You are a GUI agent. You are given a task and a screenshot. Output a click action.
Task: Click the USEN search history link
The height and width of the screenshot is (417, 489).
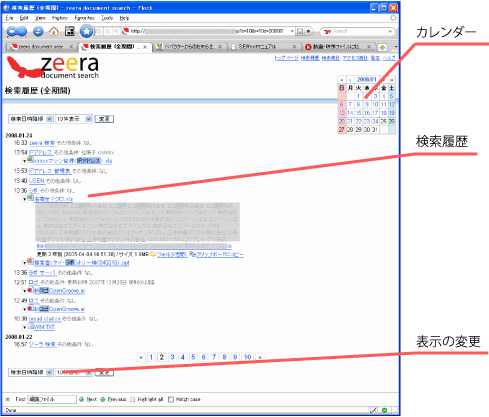click(37, 181)
